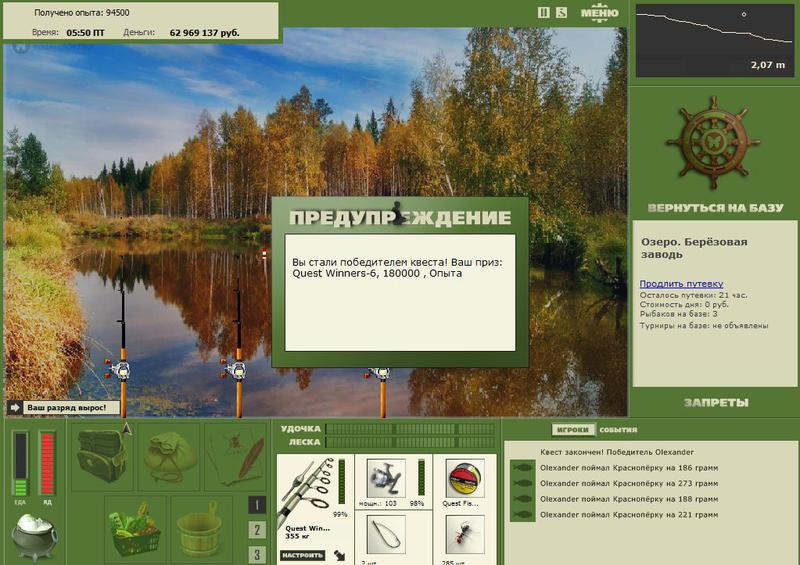Image resolution: width=800 pixels, height=565 pixels.
Task: Click the money value '62 969 137 руб.'
Action: pyautogui.click(x=204, y=33)
